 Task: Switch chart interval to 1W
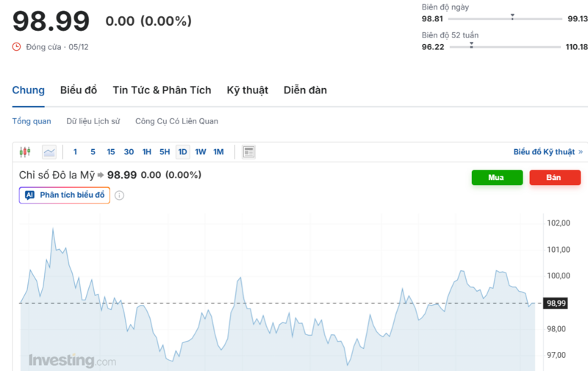click(x=201, y=152)
